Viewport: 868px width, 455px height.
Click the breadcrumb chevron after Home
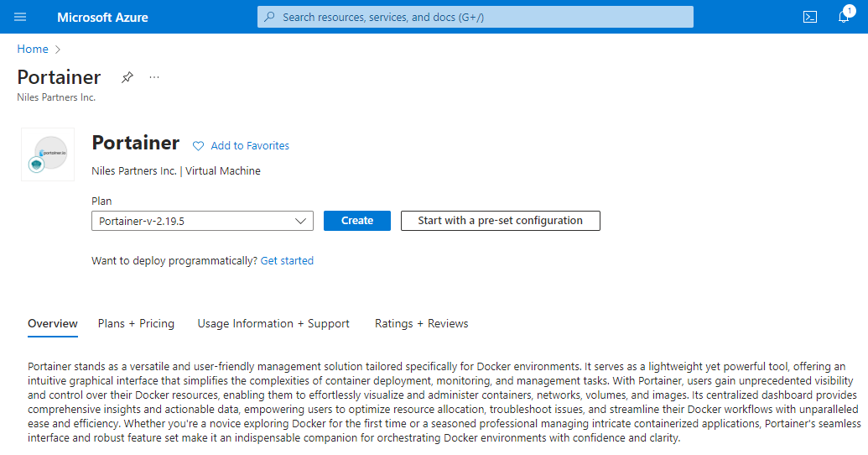click(x=58, y=50)
